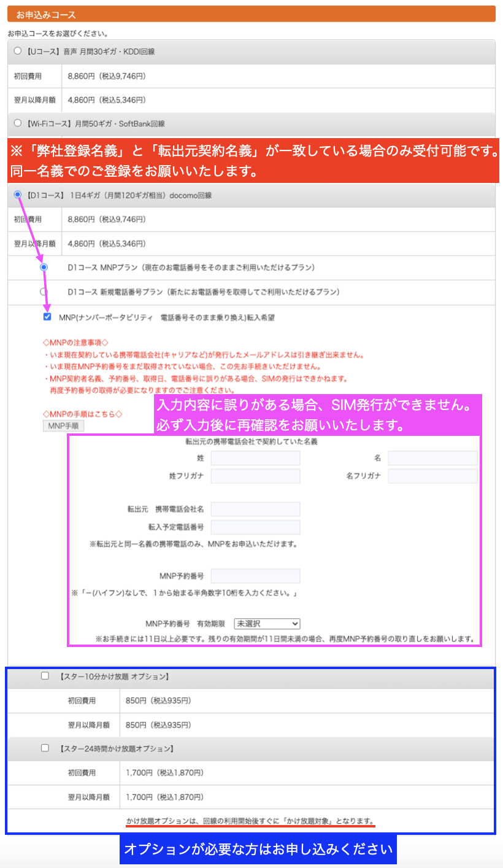This screenshot has width=503, height=868.
Task: Click the かけ放題オプションは note text
Action: pyautogui.click(x=250, y=821)
